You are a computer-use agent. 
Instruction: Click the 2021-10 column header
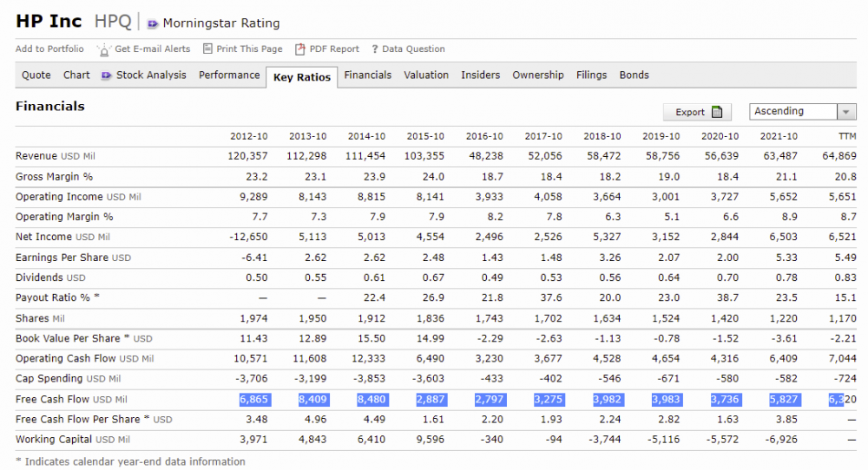[x=779, y=136]
